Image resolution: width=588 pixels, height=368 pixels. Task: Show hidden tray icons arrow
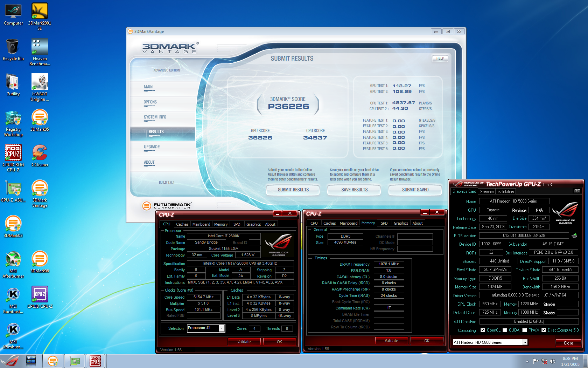click(527, 361)
